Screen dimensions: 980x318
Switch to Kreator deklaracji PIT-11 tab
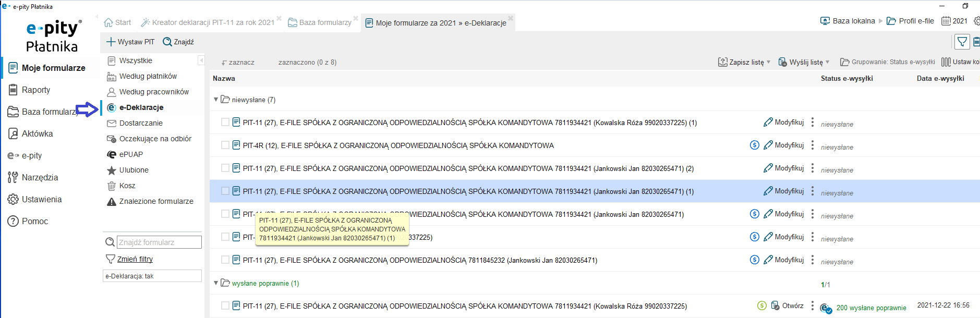[x=208, y=22]
